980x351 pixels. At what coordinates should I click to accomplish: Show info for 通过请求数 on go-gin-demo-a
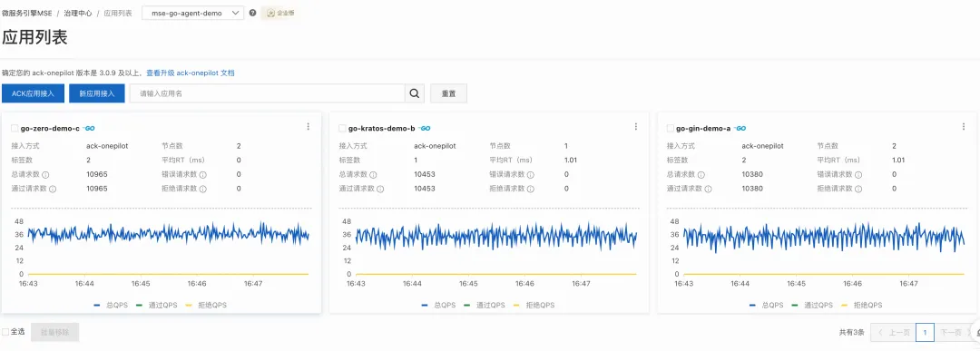708,189
